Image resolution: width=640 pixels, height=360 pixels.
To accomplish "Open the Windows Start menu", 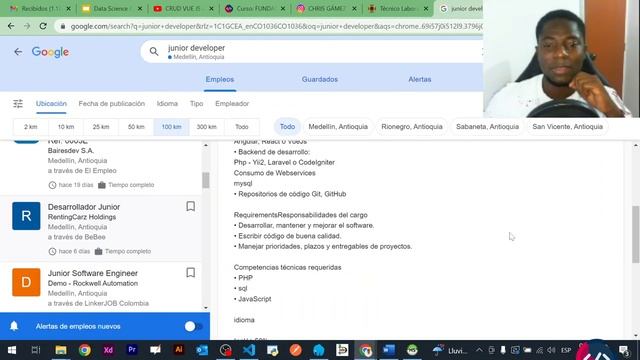I will (12, 350).
